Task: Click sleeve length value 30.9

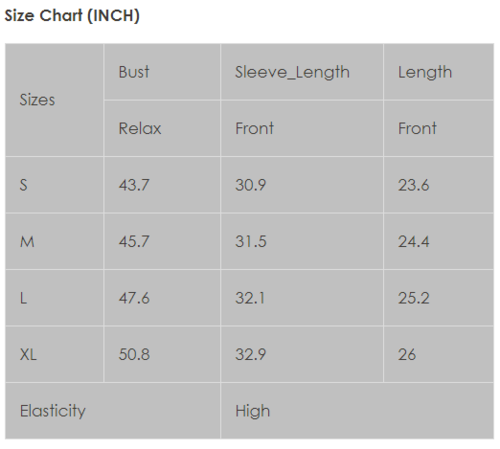Action: (x=302, y=185)
